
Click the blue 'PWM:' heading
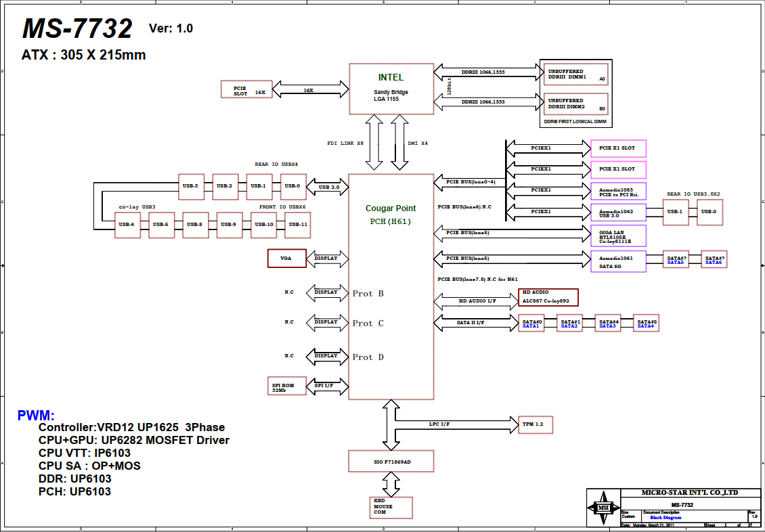tap(36, 416)
